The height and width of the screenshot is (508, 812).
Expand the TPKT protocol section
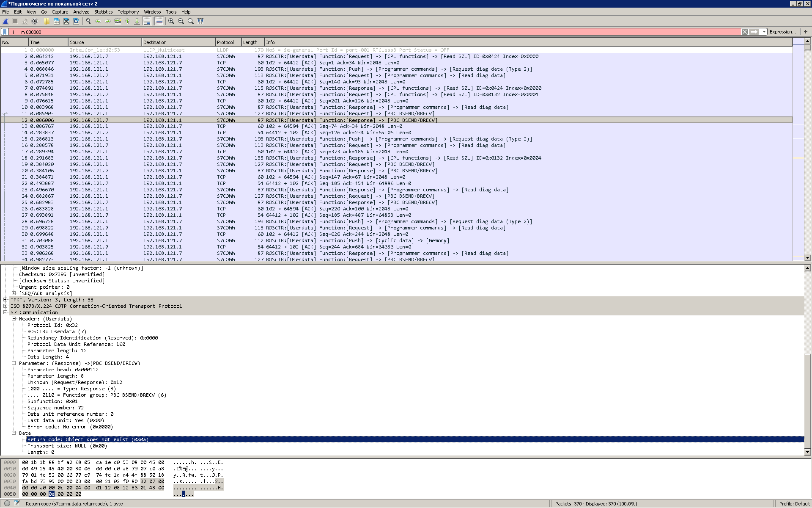click(x=5, y=300)
